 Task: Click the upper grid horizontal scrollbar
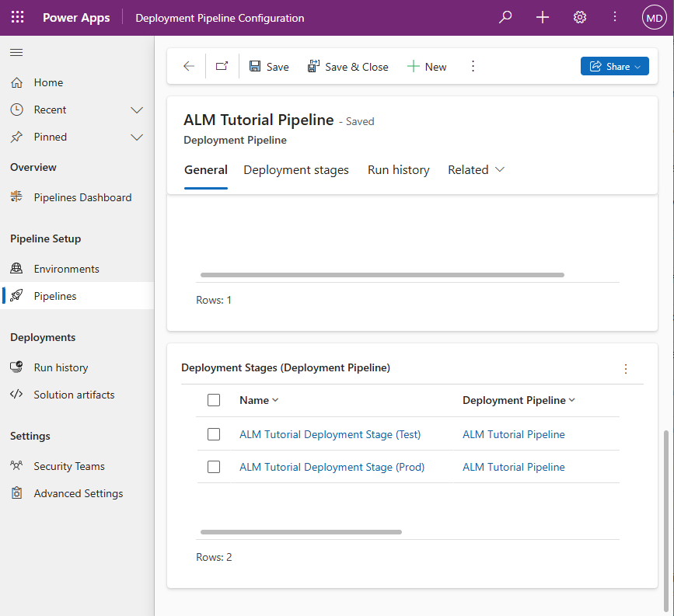tap(382, 275)
